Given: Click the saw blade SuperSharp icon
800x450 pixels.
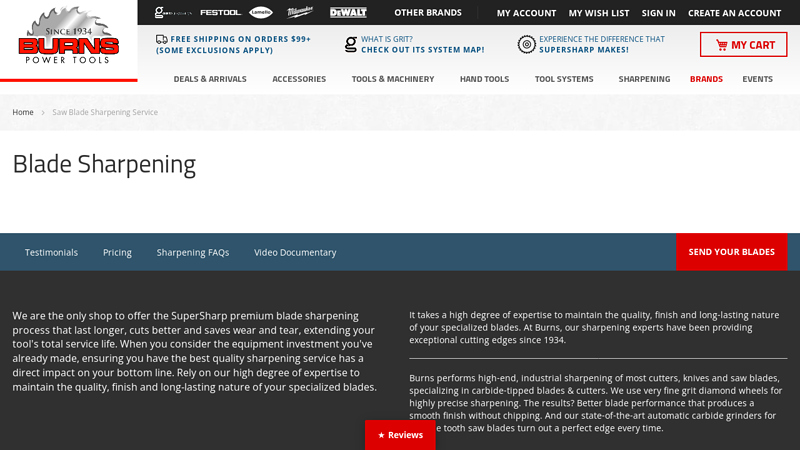Looking at the screenshot, I should (x=526, y=44).
